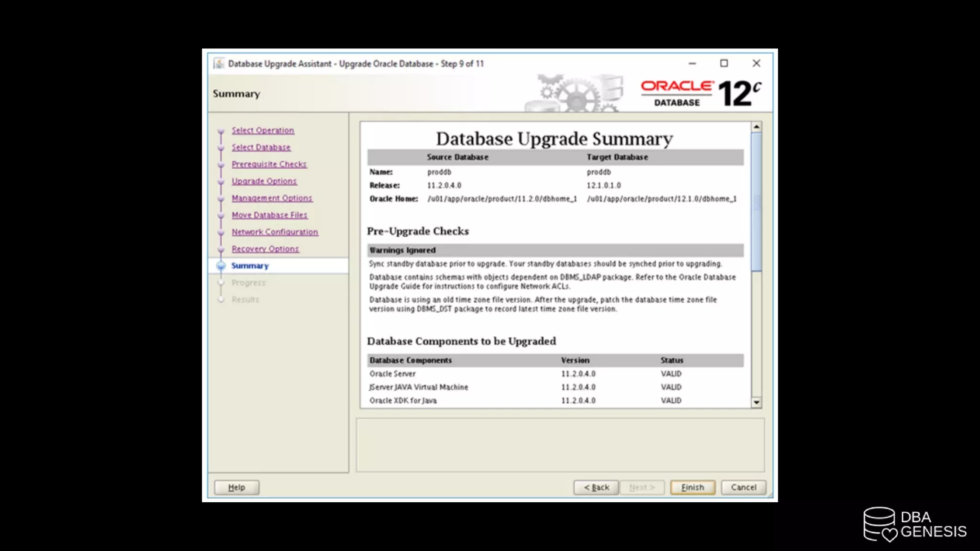The height and width of the screenshot is (551, 980).
Task: Open the Recovery Options step
Action: coord(265,249)
